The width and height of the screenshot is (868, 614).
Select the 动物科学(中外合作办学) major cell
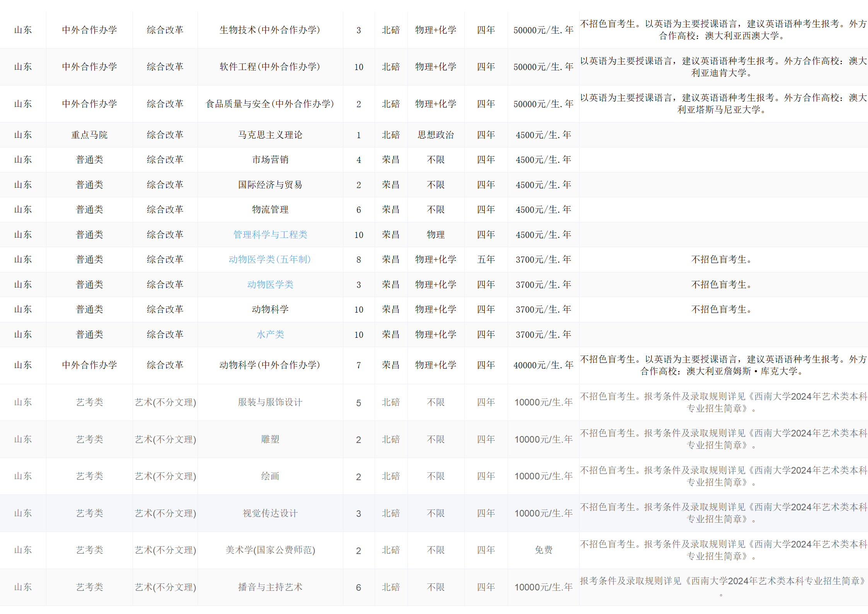270,365
